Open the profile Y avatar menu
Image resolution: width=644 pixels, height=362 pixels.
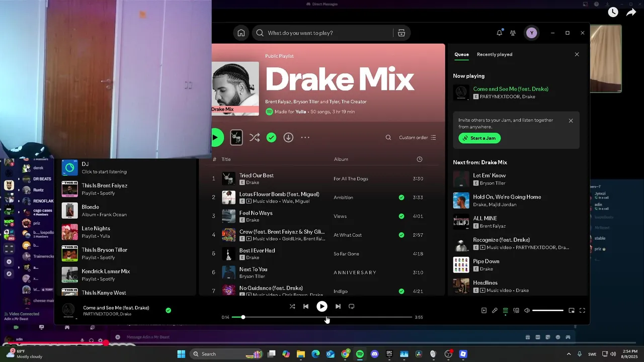[x=531, y=33]
